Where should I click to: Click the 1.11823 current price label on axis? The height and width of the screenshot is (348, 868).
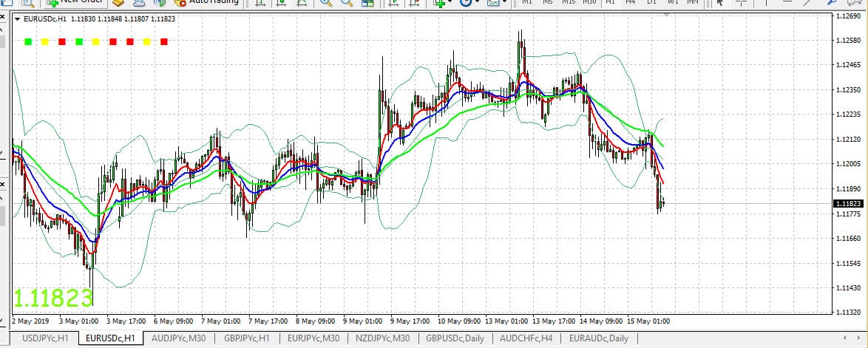click(847, 203)
